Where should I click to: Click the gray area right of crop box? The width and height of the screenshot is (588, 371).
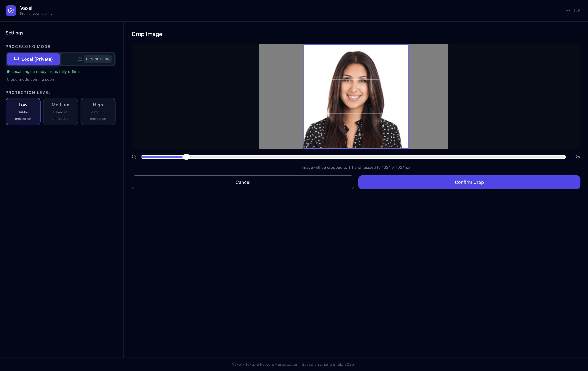tap(428, 97)
